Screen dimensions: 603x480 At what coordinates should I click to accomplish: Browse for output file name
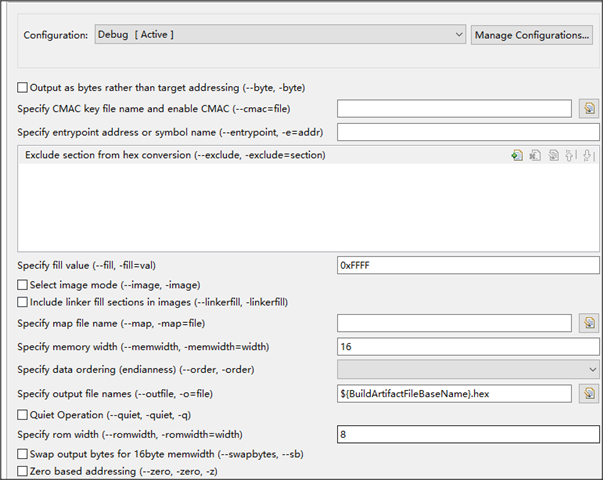[589, 393]
